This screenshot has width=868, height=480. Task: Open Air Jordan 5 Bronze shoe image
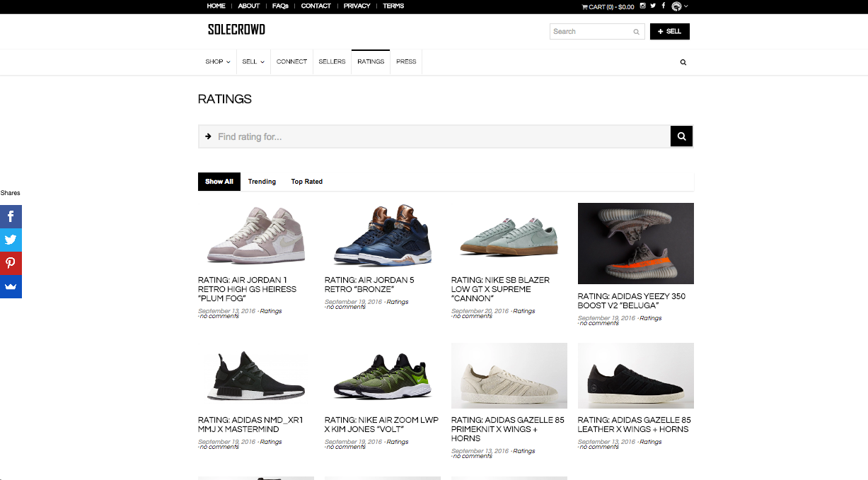pyautogui.click(x=383, y=235)
